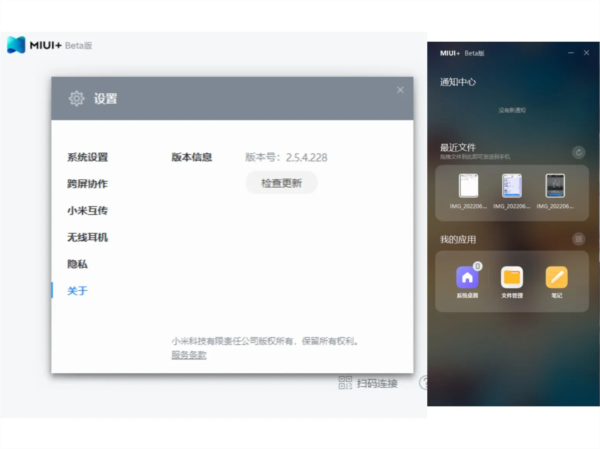Click the MIUI+ logo at top left
This screenshot has width=600, height=449.
[x=17, y=44]
